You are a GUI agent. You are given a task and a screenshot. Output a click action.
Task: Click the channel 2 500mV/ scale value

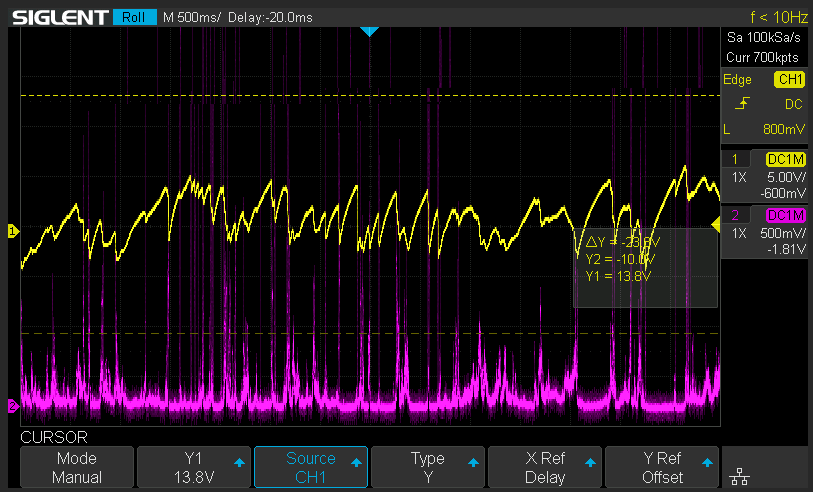(x=783, y=233)
